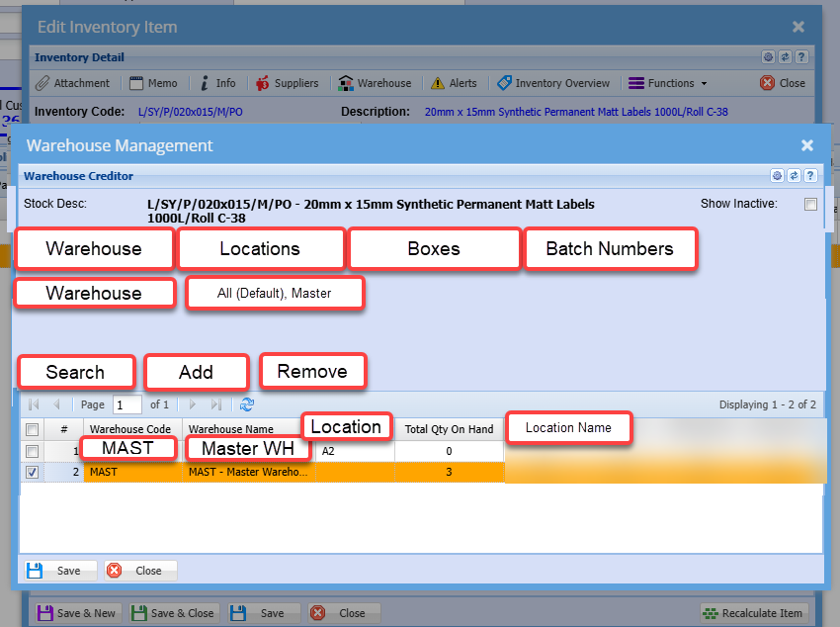Open inventory code link L/SY/P/020x015/M/PO
Image resolution: width=840 pixels, height=627 pixels.
[190, 112]
